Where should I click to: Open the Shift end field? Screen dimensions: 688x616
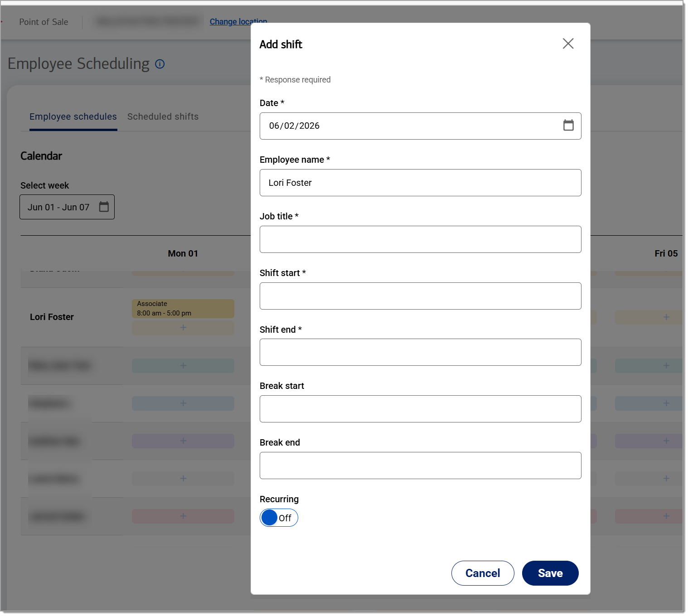[x=420, y=352]
